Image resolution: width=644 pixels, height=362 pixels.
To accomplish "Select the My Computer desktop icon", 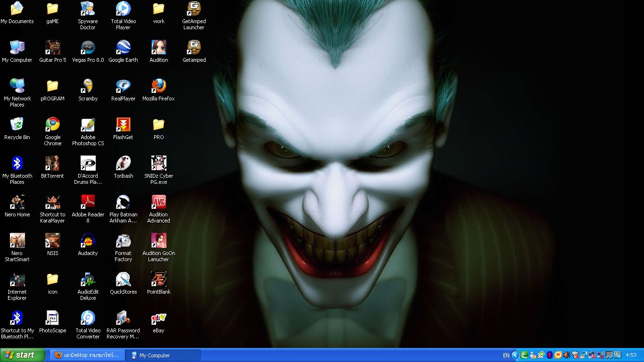I will click(17, 51).
